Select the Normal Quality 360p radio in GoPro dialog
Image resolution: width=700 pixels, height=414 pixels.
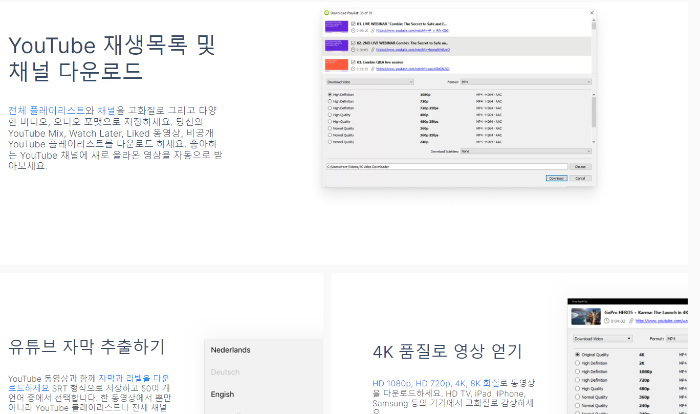click(577, 397)
